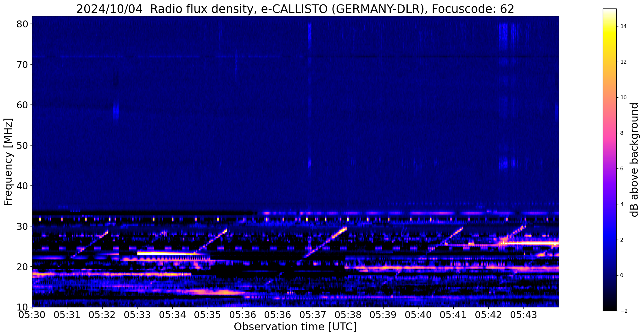Click the 05:42 time tick label
The image size is (644, 336).
(488, 315)
